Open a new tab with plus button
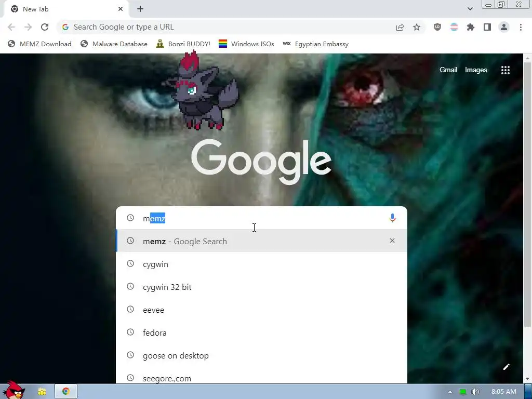The height and width of the screenshot is (399, 532). (140, 9)
